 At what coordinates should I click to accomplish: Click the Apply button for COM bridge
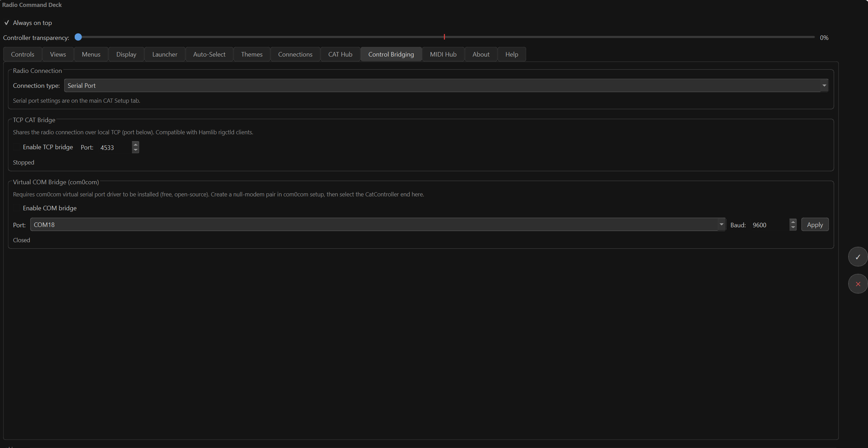click(x=815, y=225)
